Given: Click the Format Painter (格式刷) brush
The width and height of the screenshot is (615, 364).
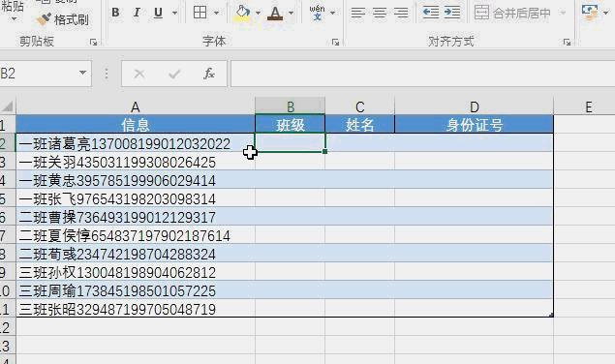Looking at the screenshot, I should [63, 19].
